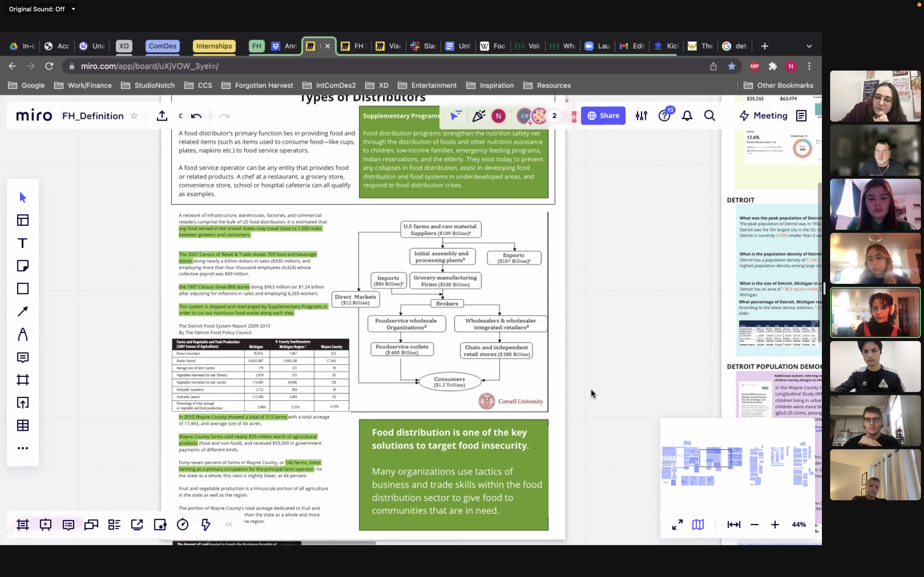Toggle fullscreen mode icon

(677, 524)
